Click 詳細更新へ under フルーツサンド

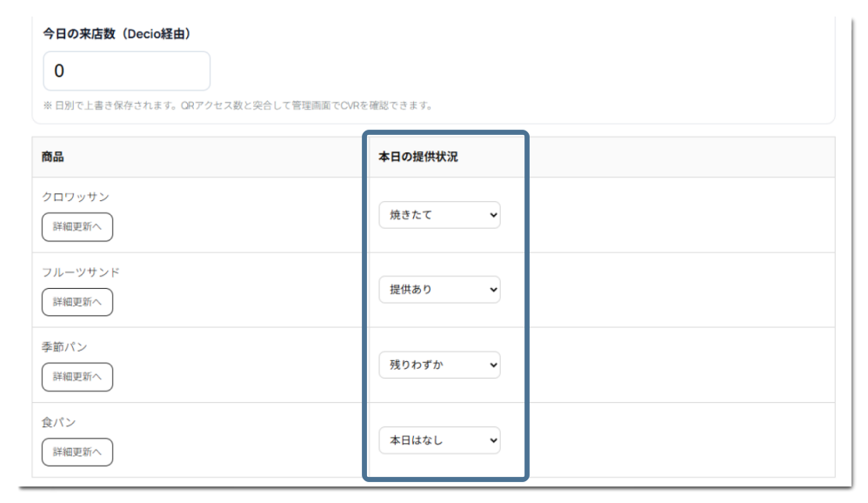(77, 302)
